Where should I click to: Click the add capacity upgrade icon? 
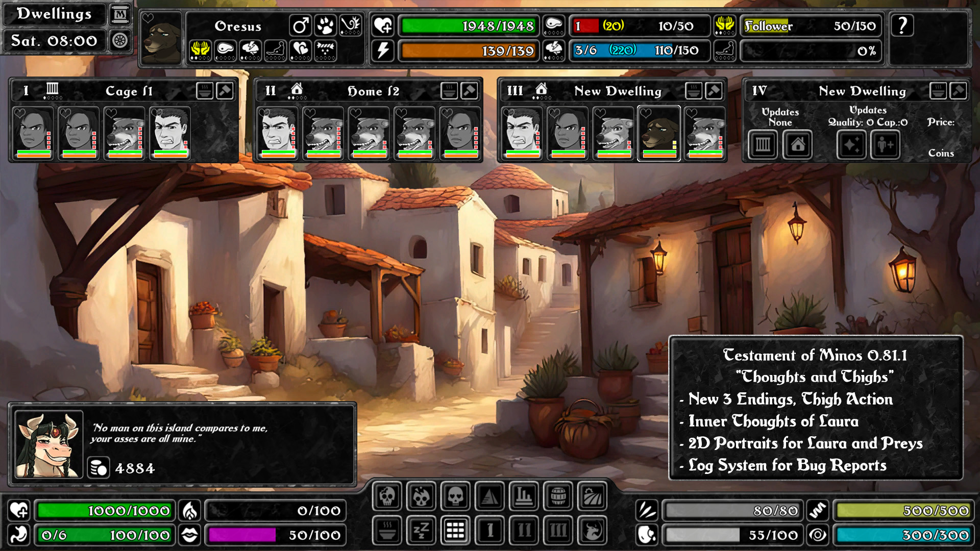pos(885,145)
